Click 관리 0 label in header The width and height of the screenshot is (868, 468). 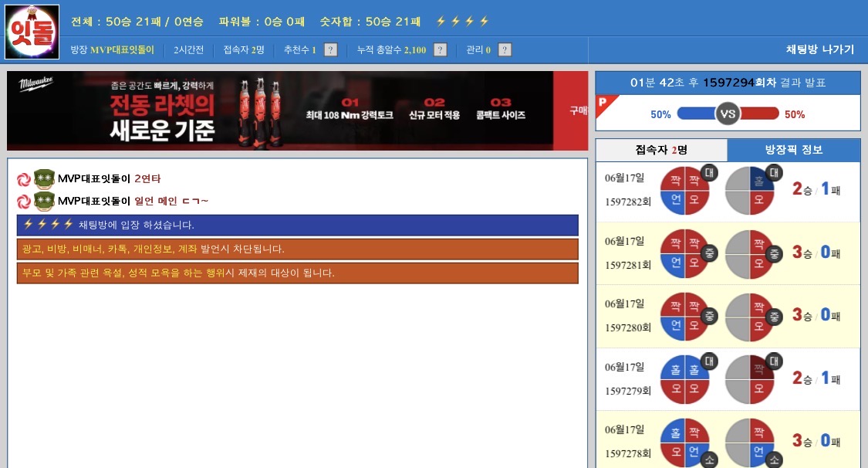(x=478, y=50)
